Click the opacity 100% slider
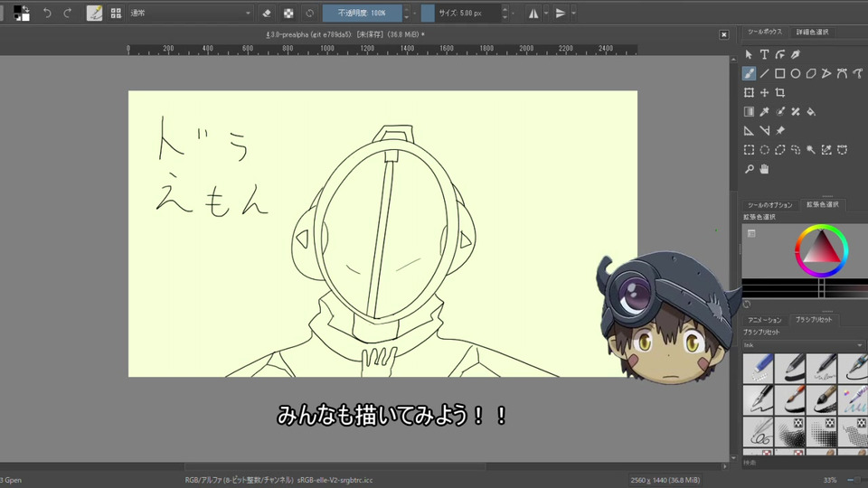 tap(363, 13)
